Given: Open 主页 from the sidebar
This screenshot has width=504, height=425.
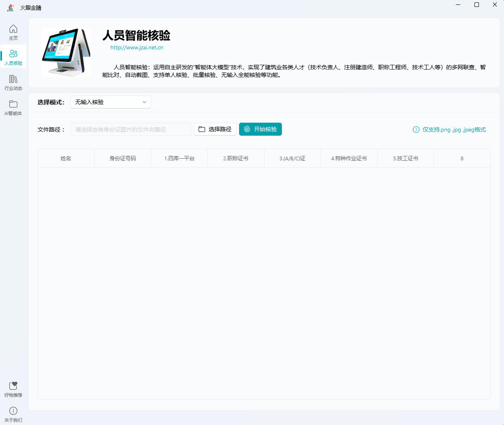Looking at the screenshot, I should tap(13, 32).
